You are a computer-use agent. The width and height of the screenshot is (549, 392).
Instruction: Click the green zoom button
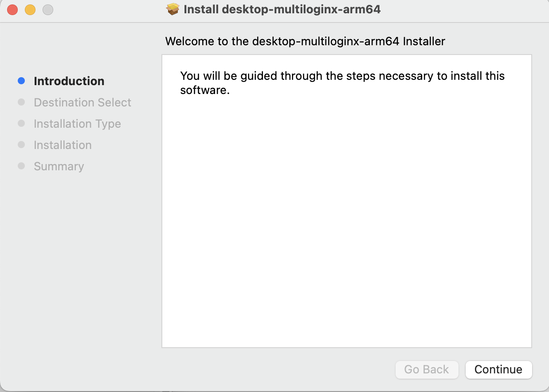[47, 9]
